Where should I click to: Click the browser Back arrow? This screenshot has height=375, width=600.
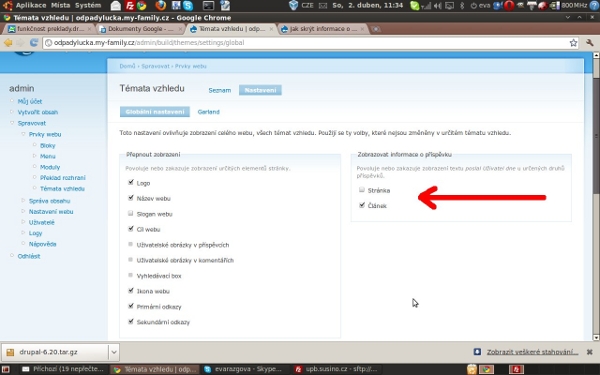(8, 43)
